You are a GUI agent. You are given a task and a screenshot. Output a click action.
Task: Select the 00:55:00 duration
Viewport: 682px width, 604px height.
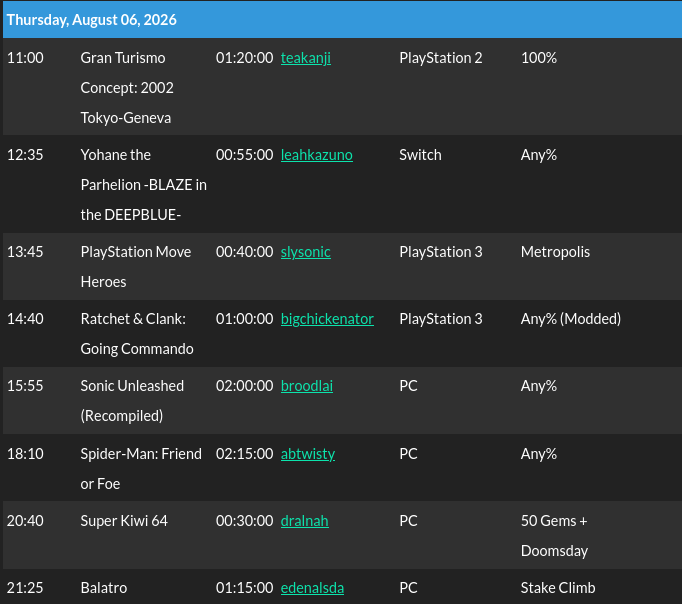[x=244, y=155]
